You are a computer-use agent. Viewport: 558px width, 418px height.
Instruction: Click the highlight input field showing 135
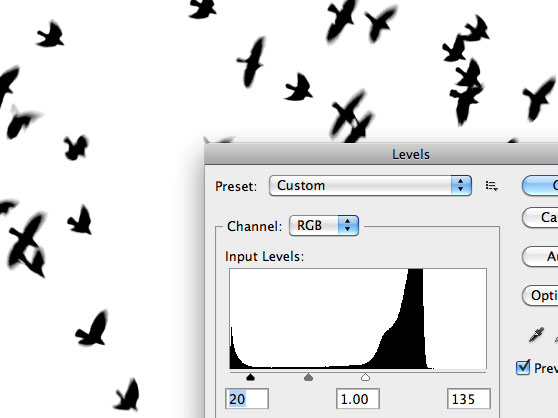point(469,399)
